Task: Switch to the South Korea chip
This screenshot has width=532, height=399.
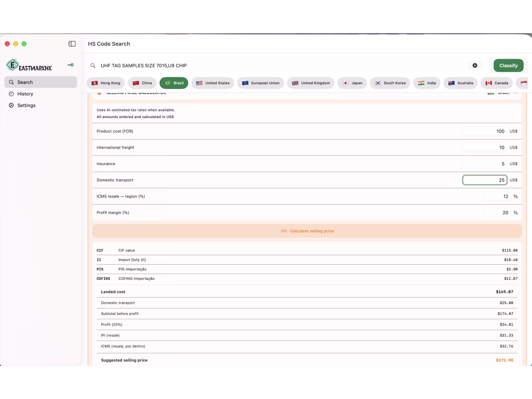Action: (390, 83)
